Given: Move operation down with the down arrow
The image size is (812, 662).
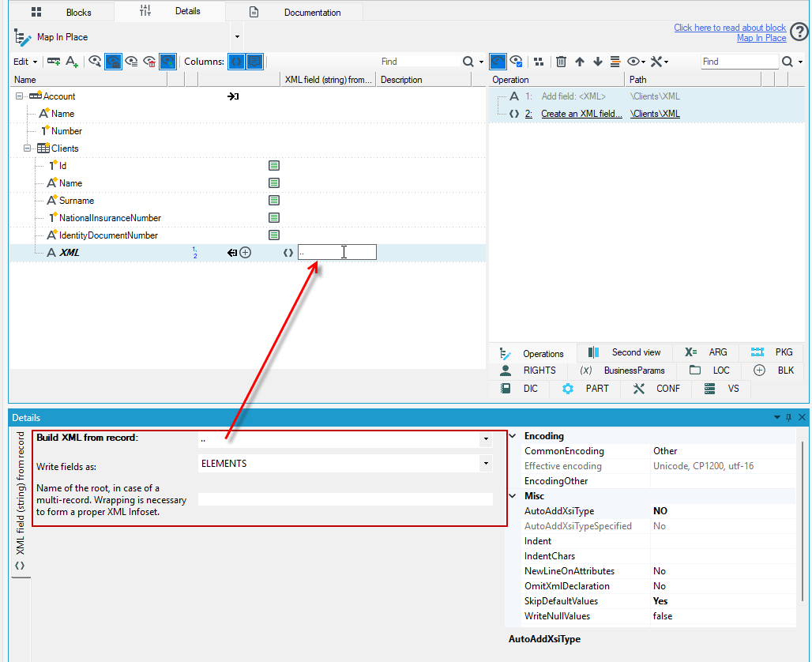Looking at the screenshot, I should (x=598, y=62).
